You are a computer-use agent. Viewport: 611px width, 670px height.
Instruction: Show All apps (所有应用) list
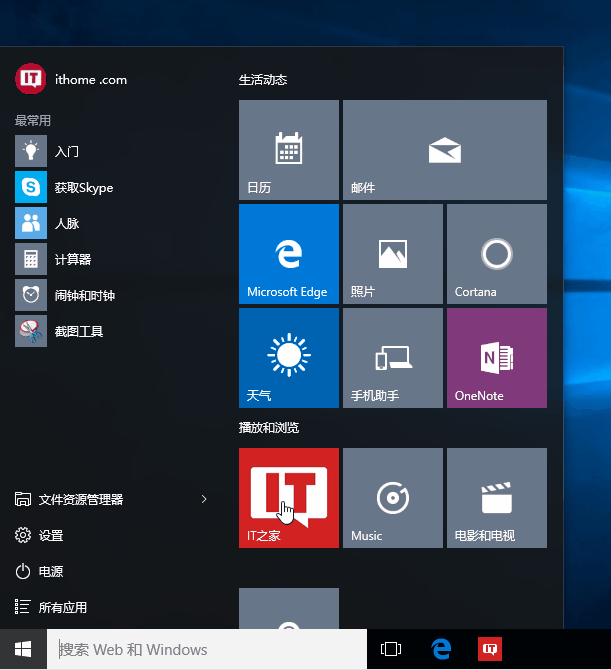click(62, 607)
